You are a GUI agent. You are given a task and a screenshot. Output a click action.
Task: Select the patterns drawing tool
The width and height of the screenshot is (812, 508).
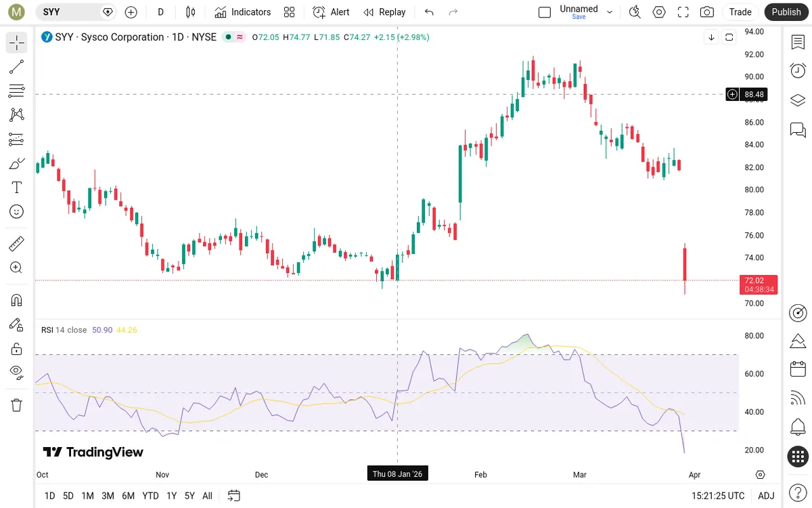click(17, 115)
